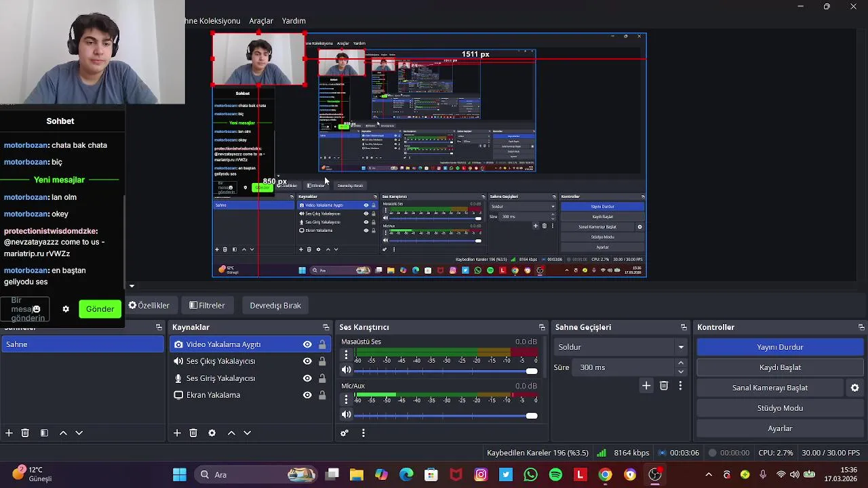
Task: Toggle lock on Ekran Yakalama
Action: 322,395
